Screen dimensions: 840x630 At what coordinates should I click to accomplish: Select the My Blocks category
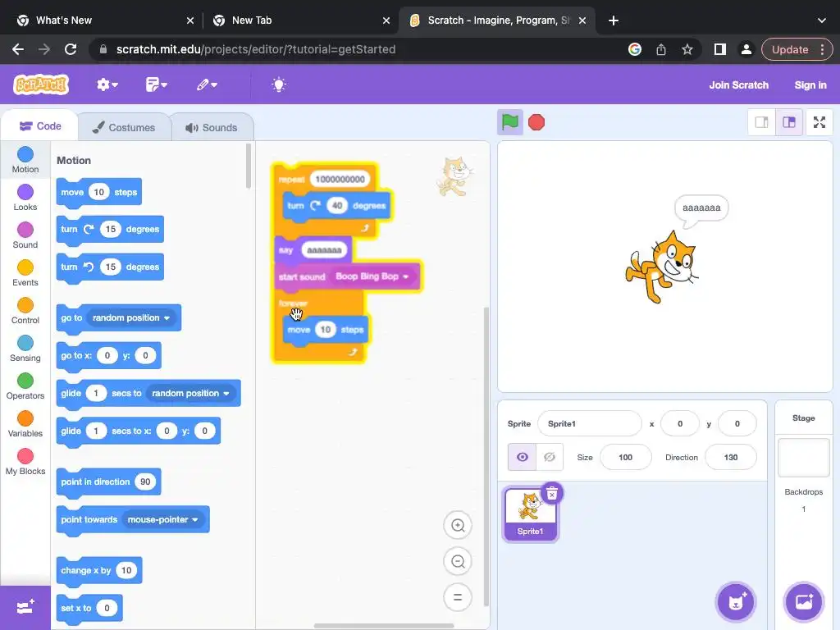[25, 462]
